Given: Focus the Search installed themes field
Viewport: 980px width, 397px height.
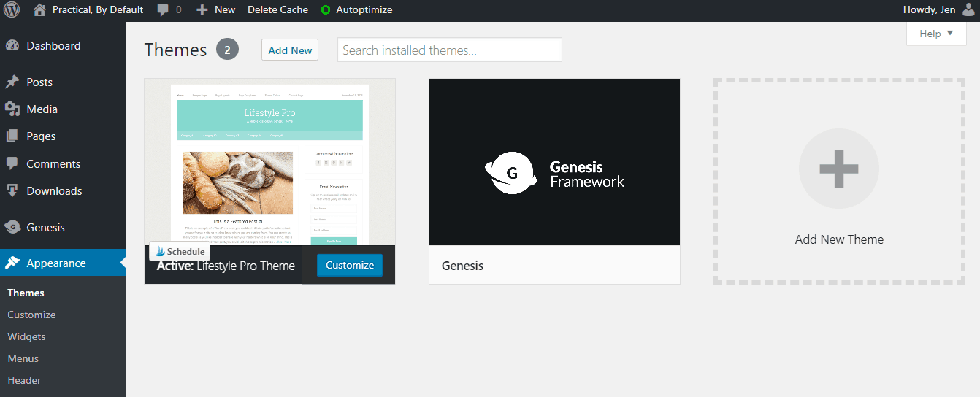Looking at the screenshot, I should click(x=450, y=50).
